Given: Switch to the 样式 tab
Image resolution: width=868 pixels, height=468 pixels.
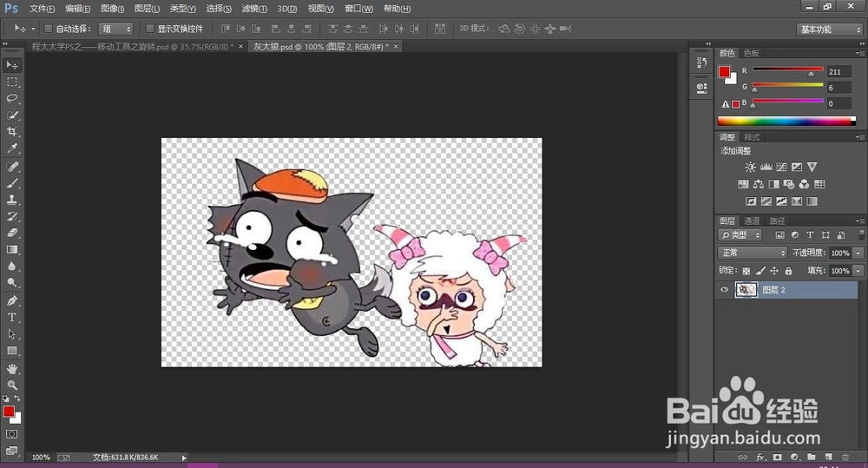Looking at the screenshot, I should [752, 137].
